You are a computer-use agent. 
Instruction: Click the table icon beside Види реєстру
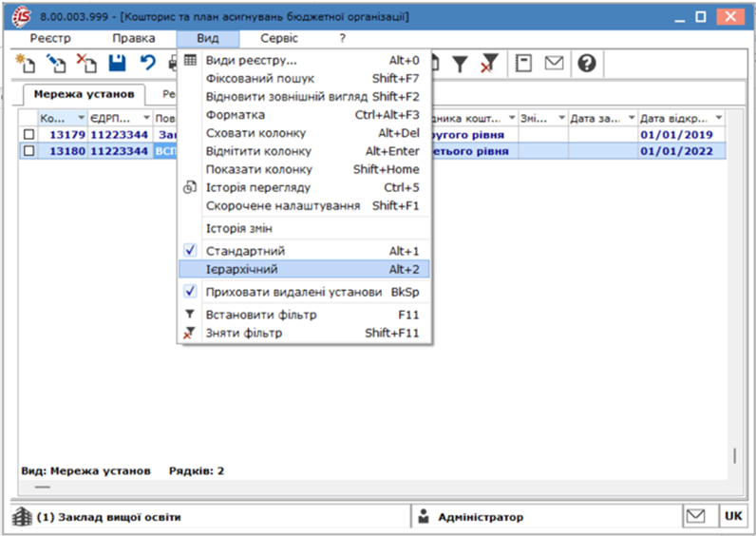(191, 60)
